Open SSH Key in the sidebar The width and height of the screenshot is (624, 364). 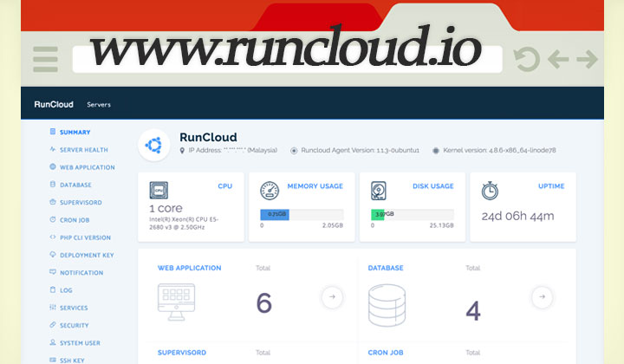[72, 360]
